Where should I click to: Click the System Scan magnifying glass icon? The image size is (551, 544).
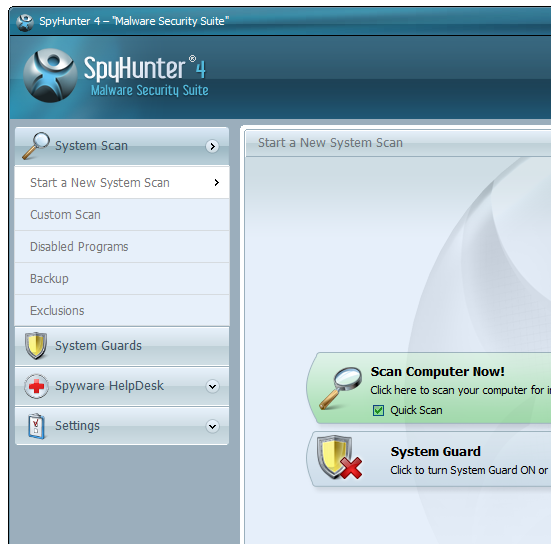[x=36, y=145]
